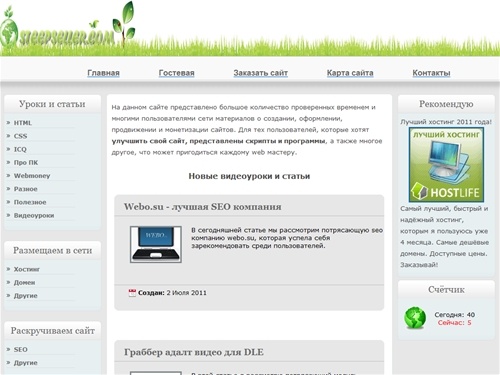Click the calendar icon beside Создан

[x=132, y=293]
